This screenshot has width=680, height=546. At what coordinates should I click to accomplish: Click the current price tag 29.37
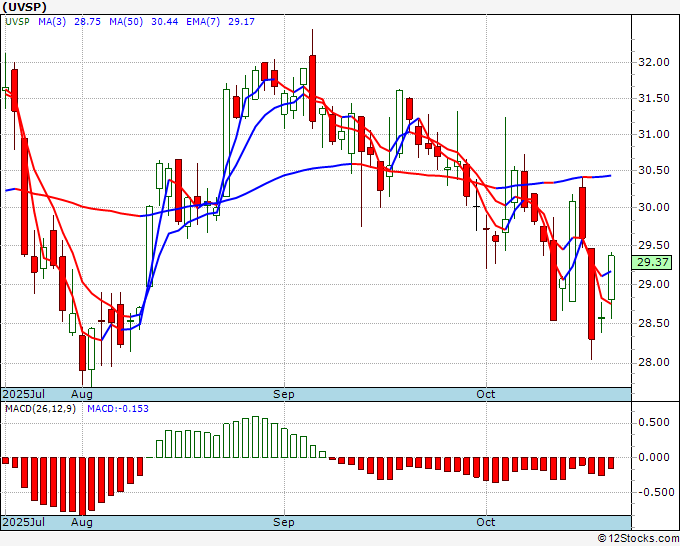[x=652, y=262]
